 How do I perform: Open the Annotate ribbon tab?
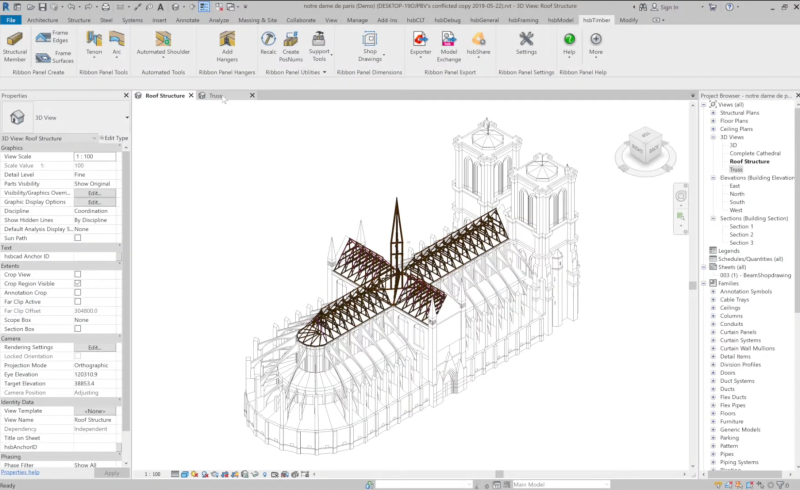pyautogui.click(x=188, y=20)
